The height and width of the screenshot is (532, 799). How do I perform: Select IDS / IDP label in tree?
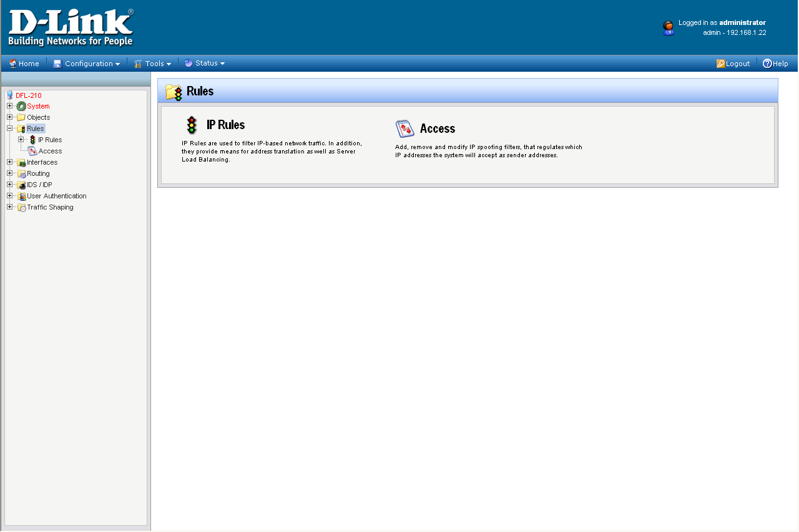click(39, 185)
